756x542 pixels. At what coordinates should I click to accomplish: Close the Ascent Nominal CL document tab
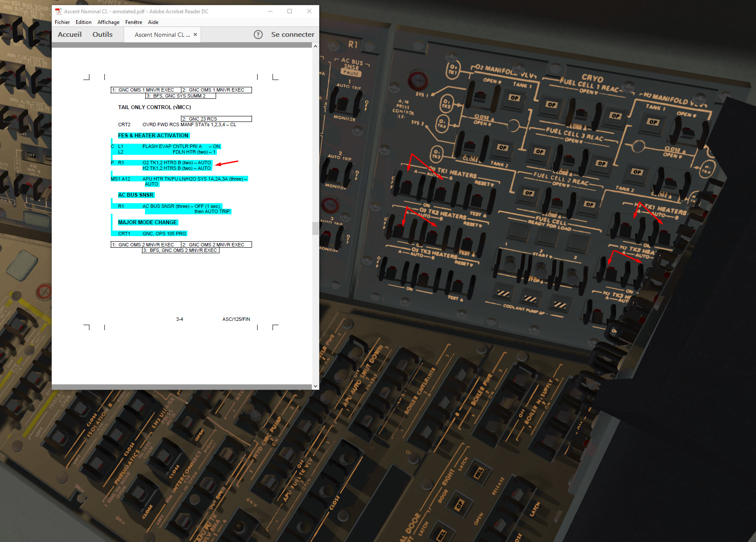[x=196, y=35]
